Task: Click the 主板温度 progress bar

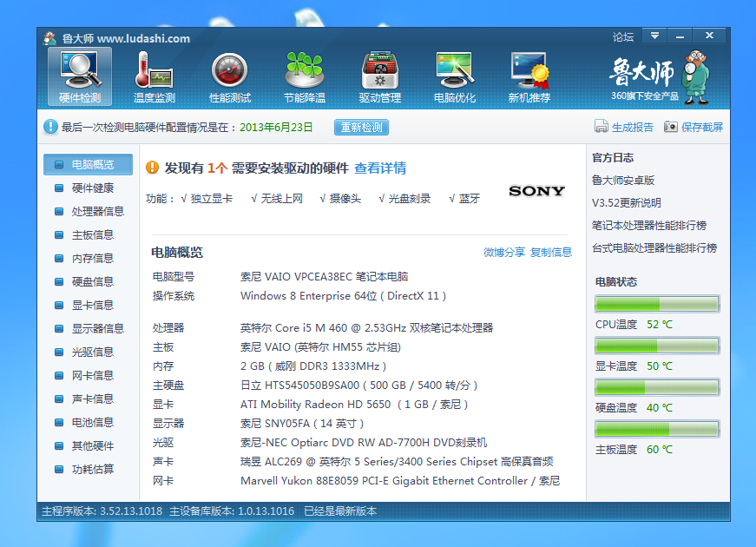Action: [x=657, y=429]
